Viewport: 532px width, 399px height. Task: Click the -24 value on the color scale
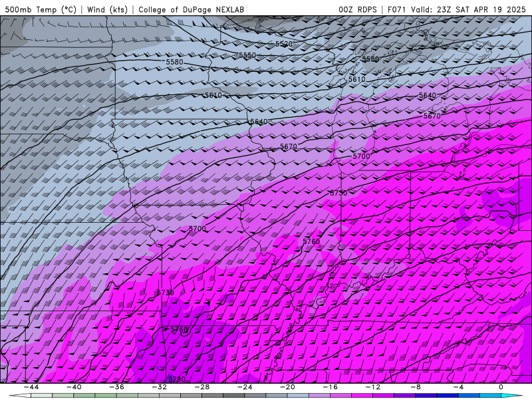[245, 387]
